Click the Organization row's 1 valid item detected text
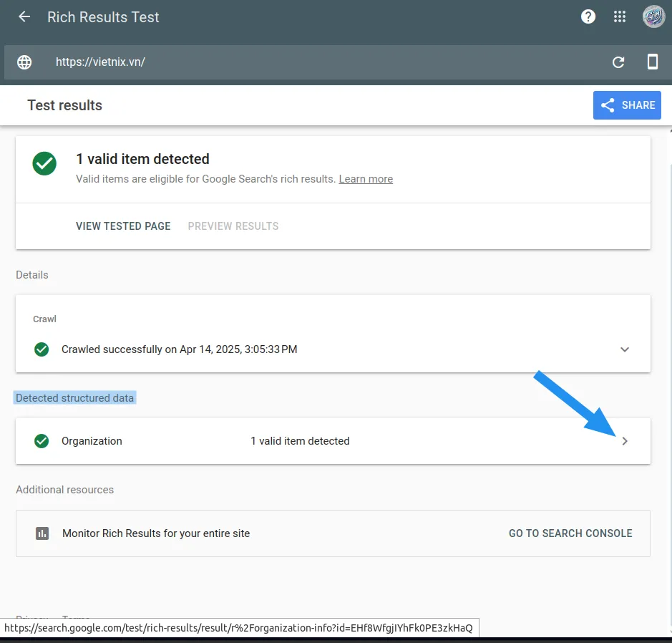Image resolution: width=672 pixels, height=643 pixels. (300, 441)
